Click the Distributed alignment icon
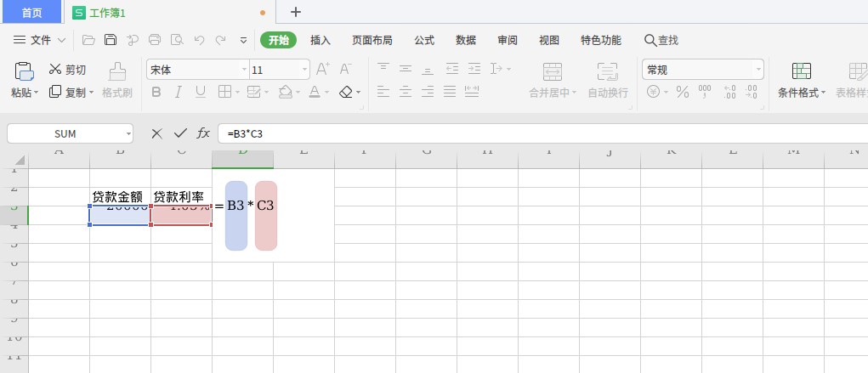This screenshot has height=373, width=868. point(472,91)
